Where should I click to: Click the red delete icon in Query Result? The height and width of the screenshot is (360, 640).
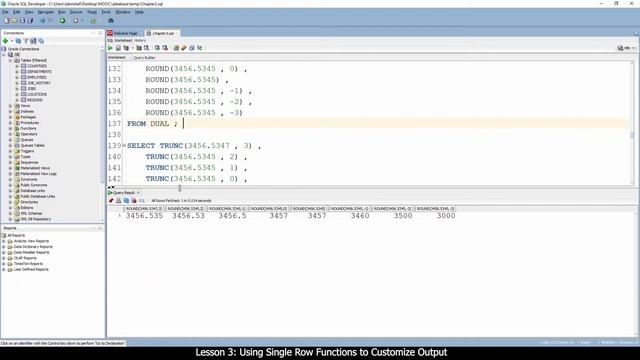tap(133, 200)
